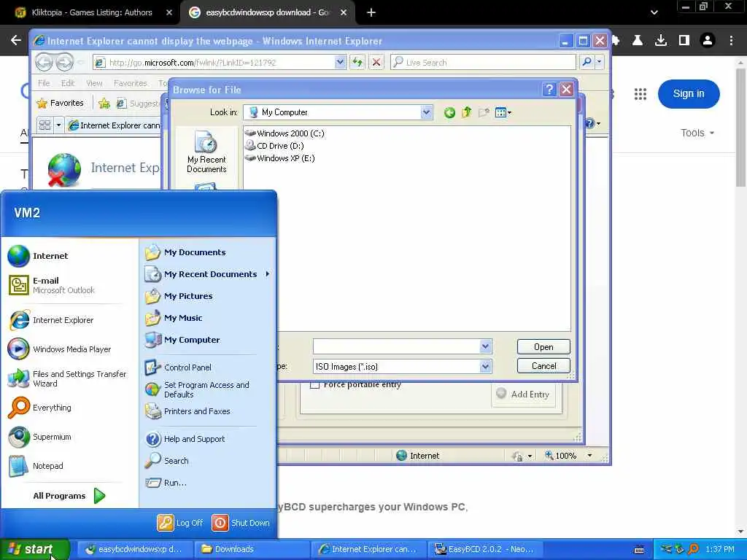Click the green Back icon in Browse dialog
The width and height of the screenshot is (747, 560).
pos(449,113)
